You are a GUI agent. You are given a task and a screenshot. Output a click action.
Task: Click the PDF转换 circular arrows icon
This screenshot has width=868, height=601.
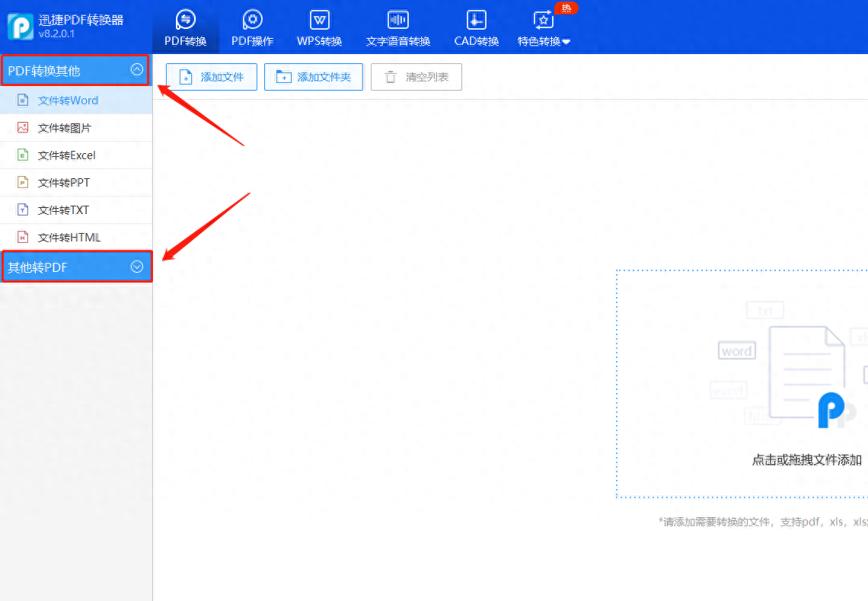tap(186, 19)
